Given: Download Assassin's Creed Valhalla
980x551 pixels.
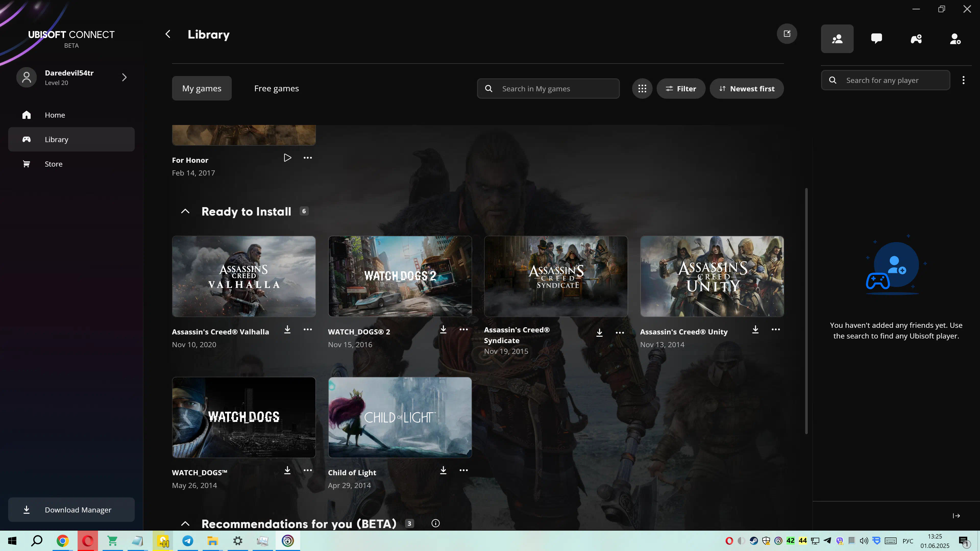Looking at the screenshot, I should point(287,330).
